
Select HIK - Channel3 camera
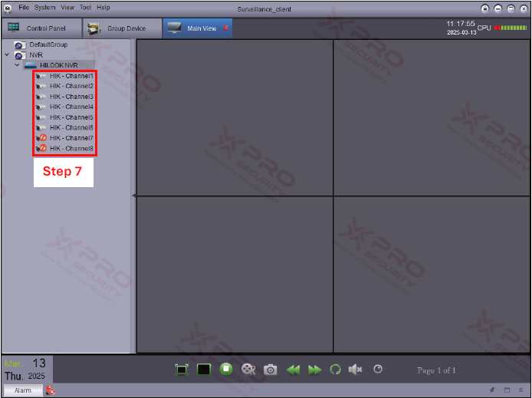(71, 97)
